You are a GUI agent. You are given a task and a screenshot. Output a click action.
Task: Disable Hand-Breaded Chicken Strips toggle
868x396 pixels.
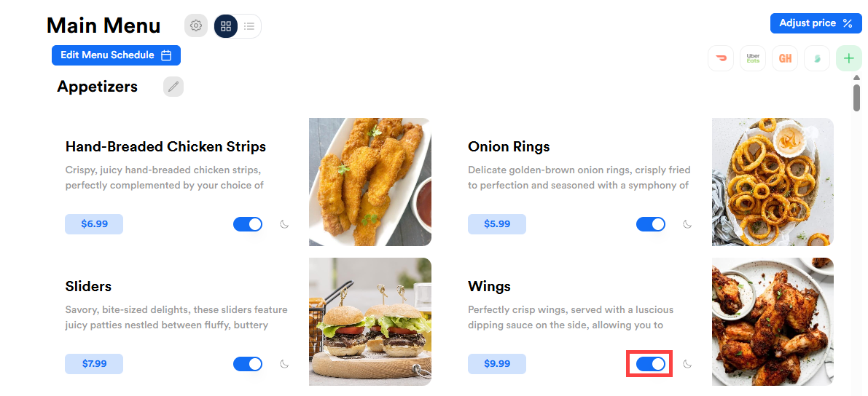point(248,224)
